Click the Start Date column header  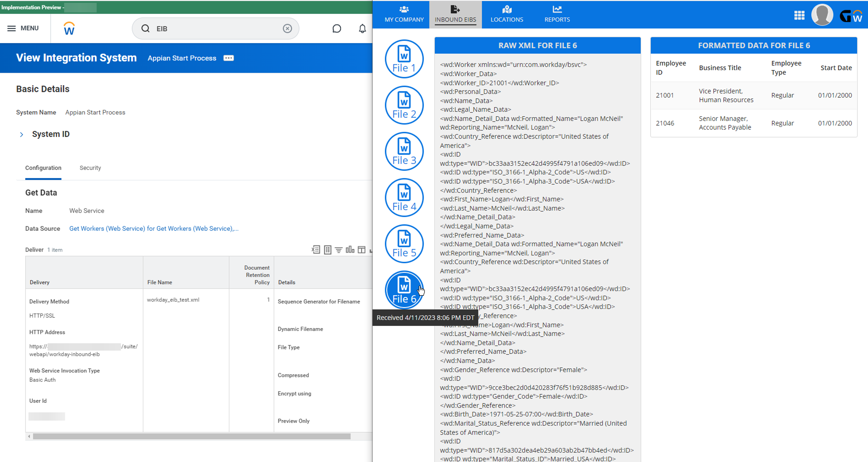[836, 68]
